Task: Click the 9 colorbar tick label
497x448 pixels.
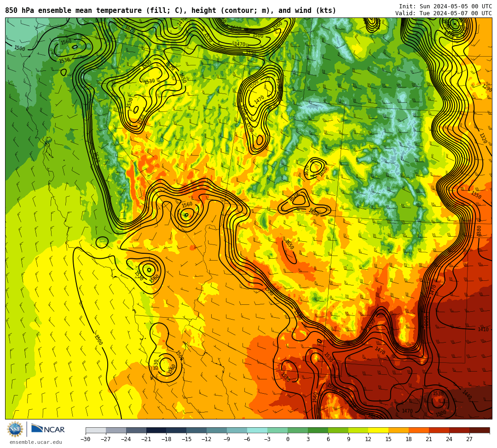Action: 348,439
